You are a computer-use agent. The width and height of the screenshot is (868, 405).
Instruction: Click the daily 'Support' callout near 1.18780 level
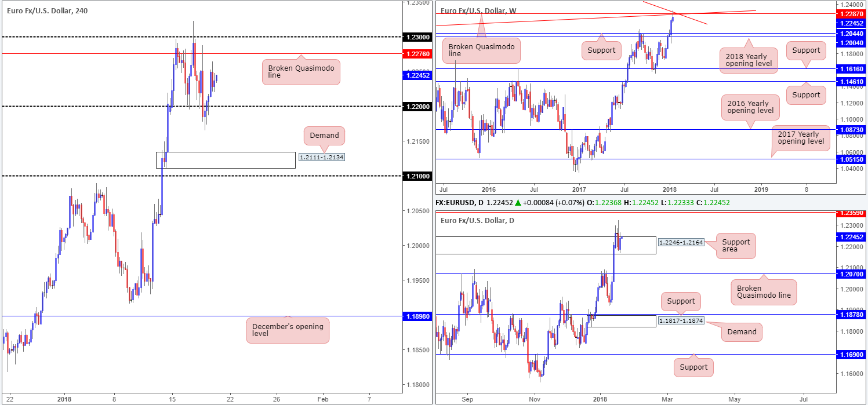click(x=681, y=301)
